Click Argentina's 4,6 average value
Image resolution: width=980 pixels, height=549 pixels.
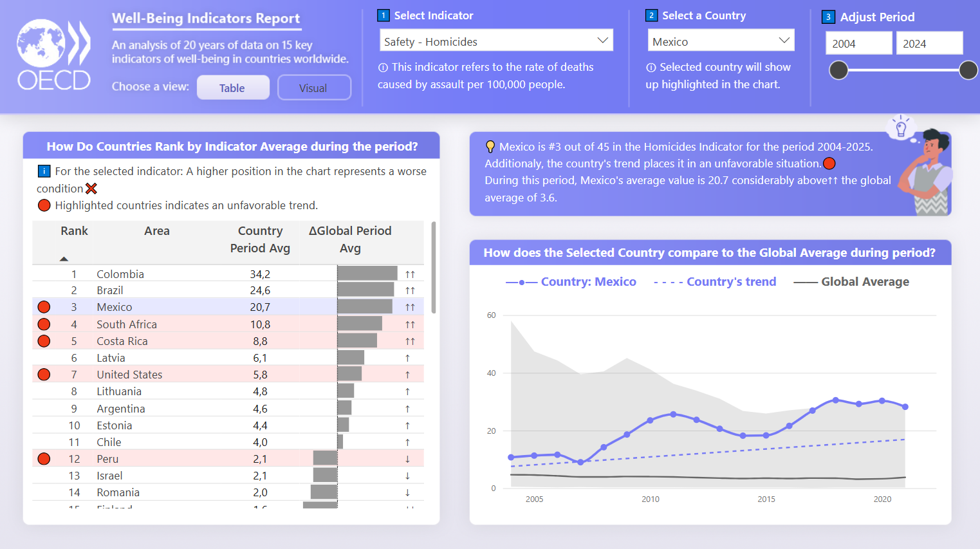[x=260, y=409]
